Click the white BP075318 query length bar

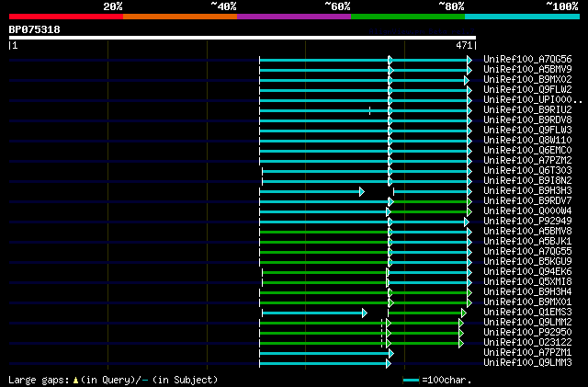[x=243, y=38]
